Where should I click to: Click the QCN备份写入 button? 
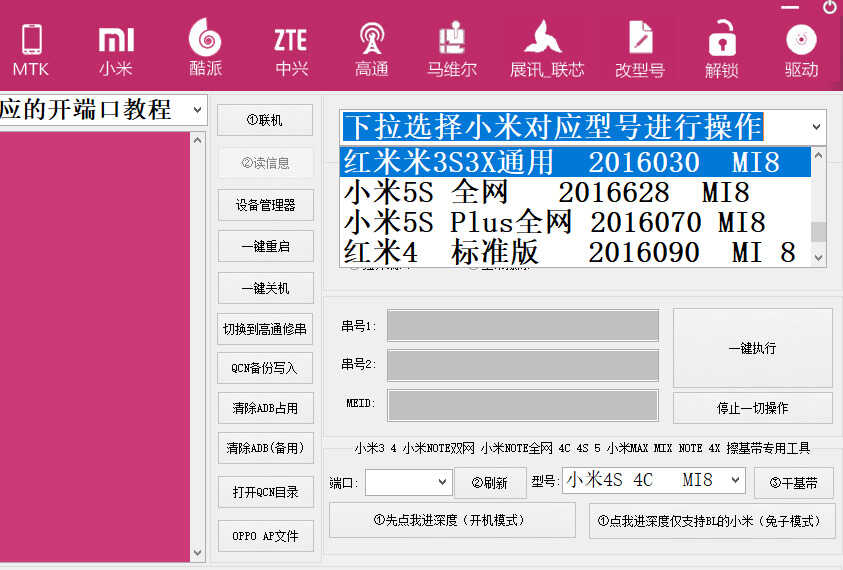(265, 368)
